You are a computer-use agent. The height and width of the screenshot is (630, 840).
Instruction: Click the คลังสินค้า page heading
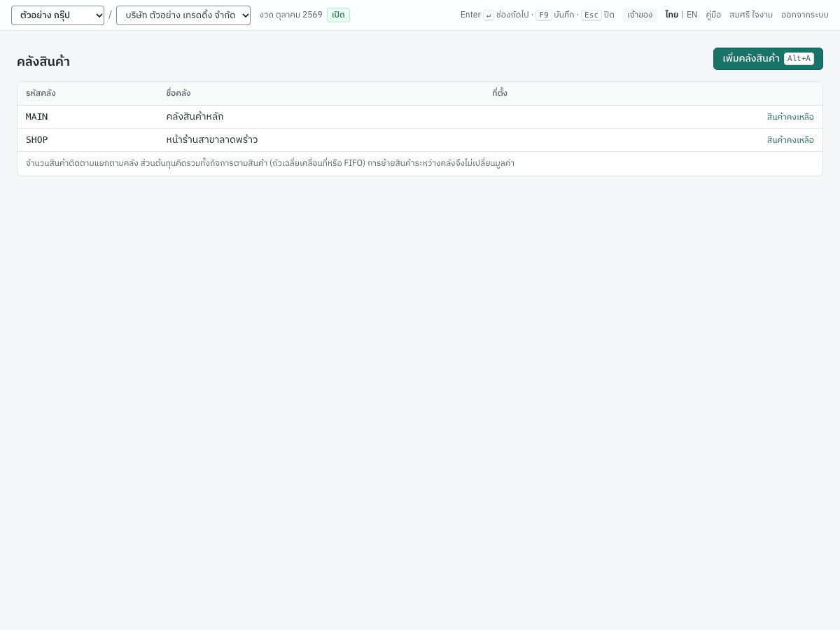[x=43, y=62]
